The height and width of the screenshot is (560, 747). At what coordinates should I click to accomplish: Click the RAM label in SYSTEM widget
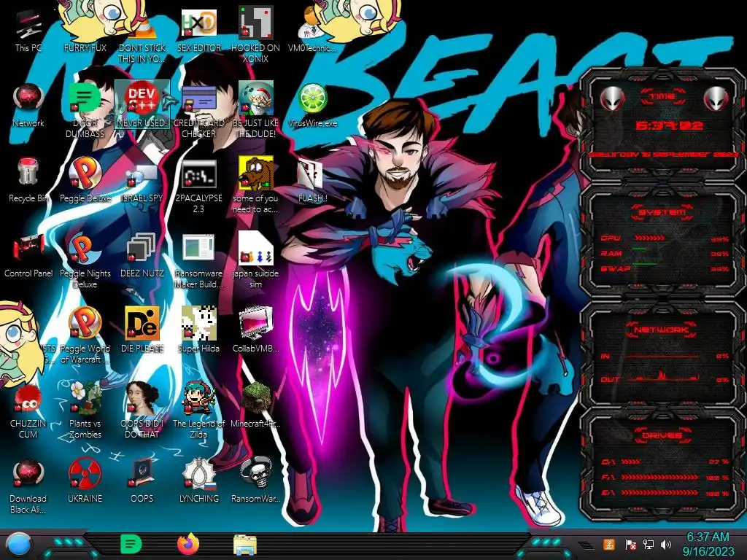(611, 253)
